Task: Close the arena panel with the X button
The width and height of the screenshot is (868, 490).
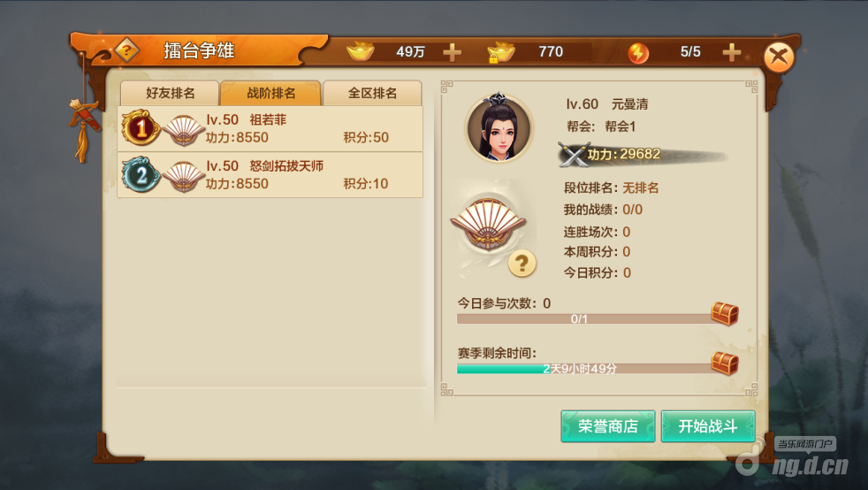Action: [x=779, y=57]
